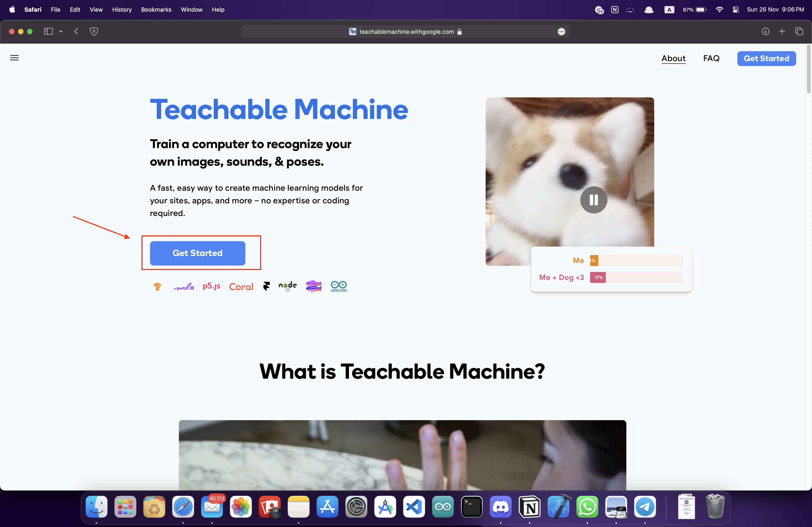Open macOS Control Center toggles
The height and width of the screenshot is (527, 812).
point(736,9)
